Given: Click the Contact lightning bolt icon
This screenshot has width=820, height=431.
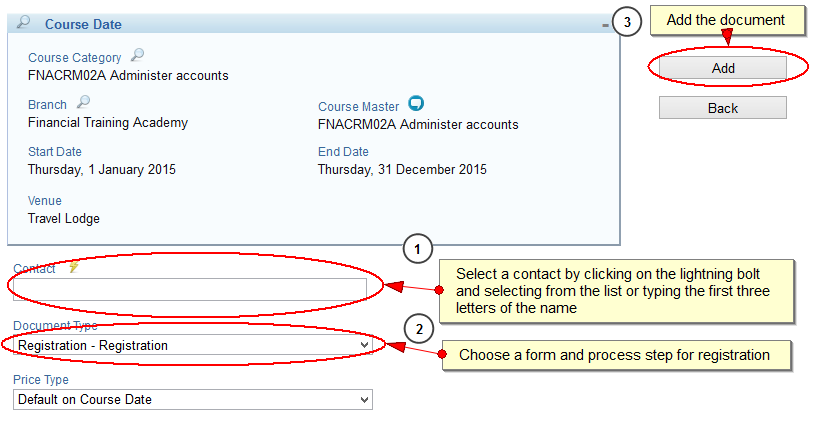Looking at the screenshot, I should (74, 267).
